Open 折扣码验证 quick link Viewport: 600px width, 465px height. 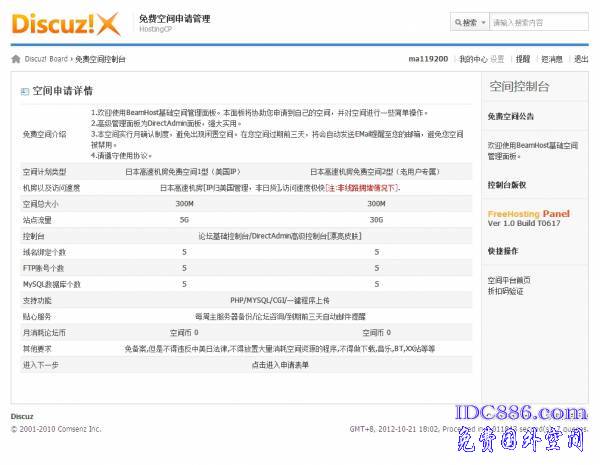[x=505, y=290]
